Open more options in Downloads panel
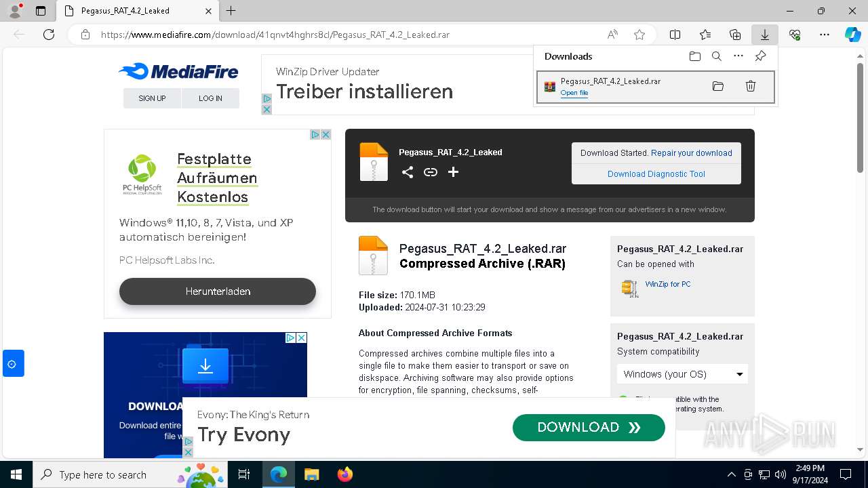This screenshot has height=488, width=868. point(738,56)
